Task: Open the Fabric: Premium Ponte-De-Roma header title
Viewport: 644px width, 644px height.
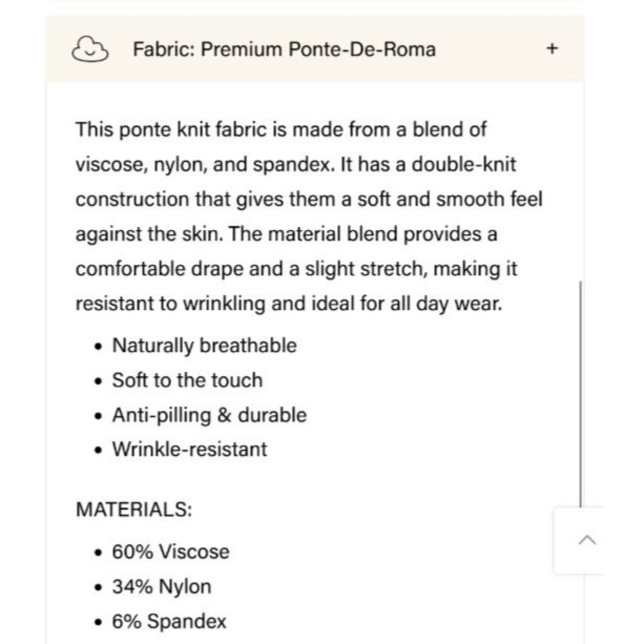Action: [284, 50]
